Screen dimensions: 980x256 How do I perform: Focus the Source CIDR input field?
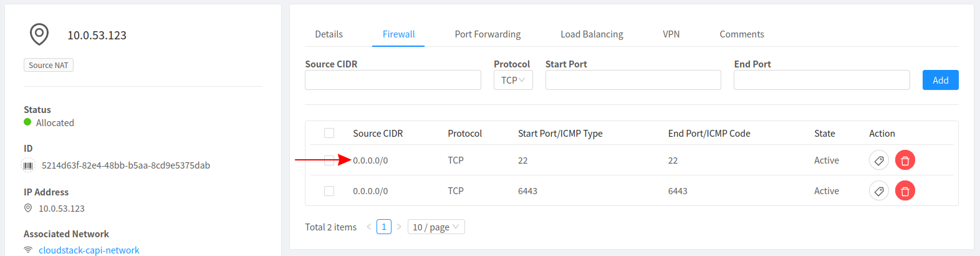click(x=393, y=80)
